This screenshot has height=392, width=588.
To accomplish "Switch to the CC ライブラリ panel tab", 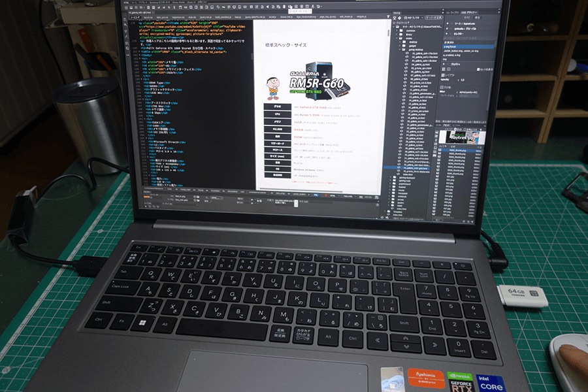I will pyautogui.click(x=452, y=13).
